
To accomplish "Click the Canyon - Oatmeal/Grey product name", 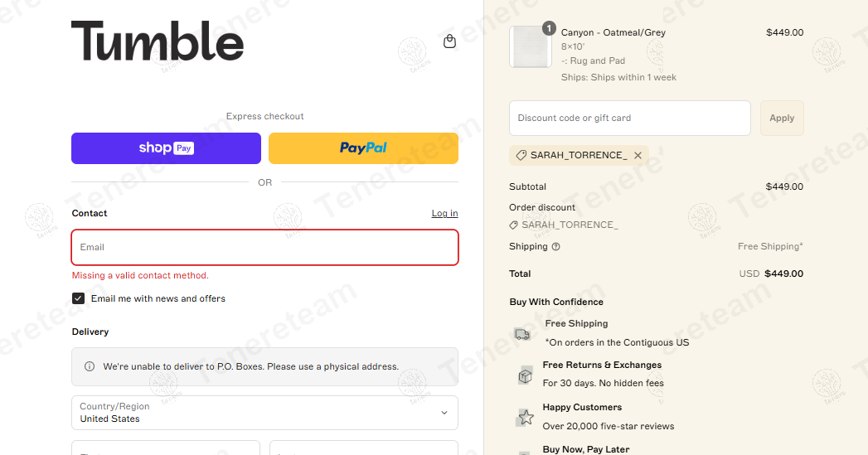I will (613, 33).
